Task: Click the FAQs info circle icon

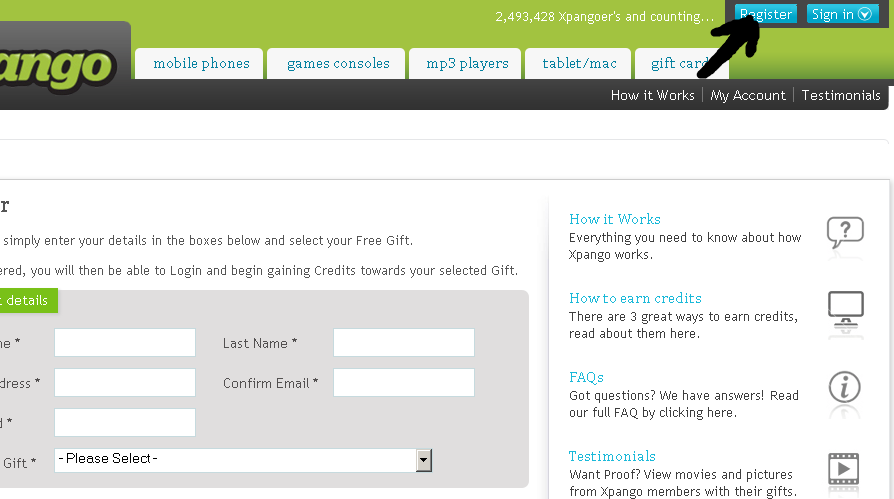Action: [844, 388]
